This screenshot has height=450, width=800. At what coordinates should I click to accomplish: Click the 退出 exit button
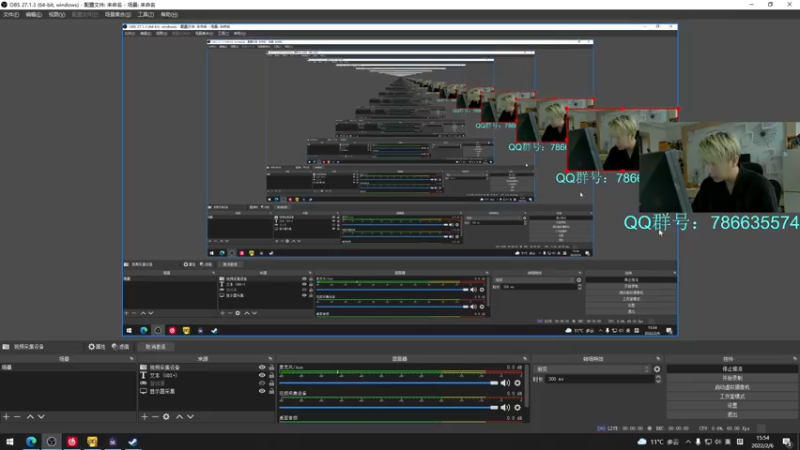click(732, 415)
